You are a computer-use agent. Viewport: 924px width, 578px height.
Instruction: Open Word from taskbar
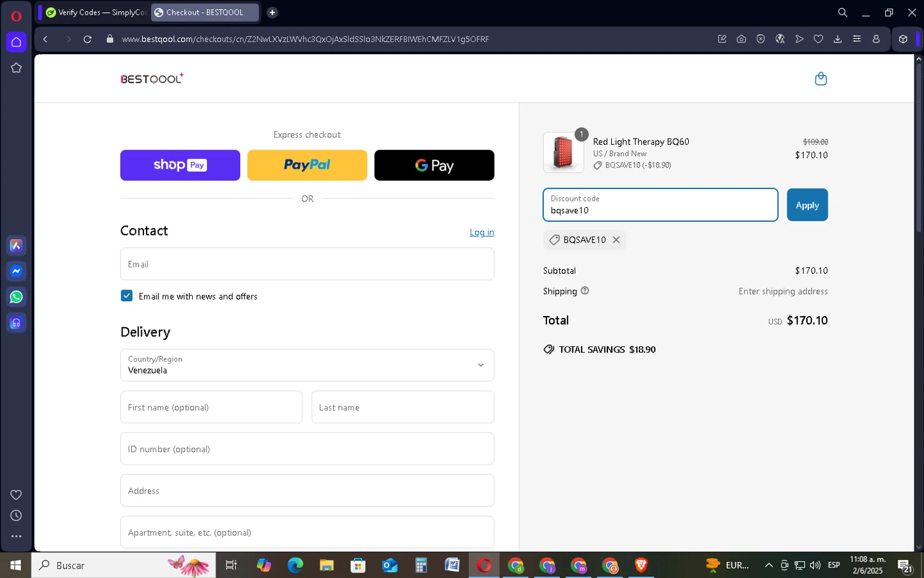coord(452,565)
